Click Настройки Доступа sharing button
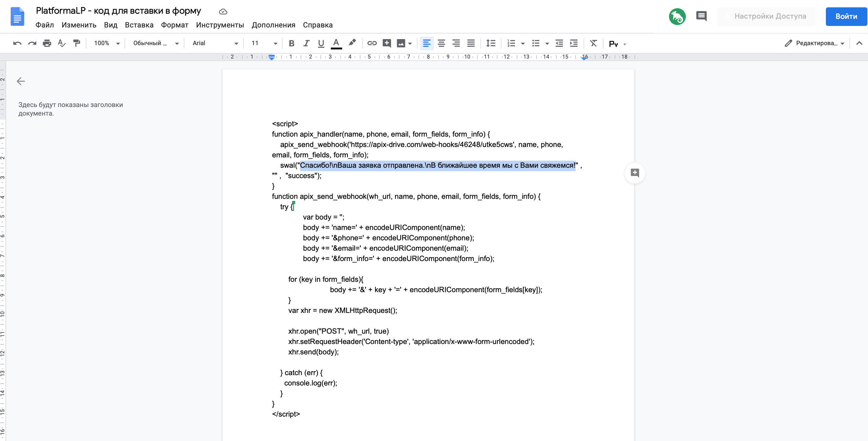Screen dimensions: 868x441 [766, 16]
